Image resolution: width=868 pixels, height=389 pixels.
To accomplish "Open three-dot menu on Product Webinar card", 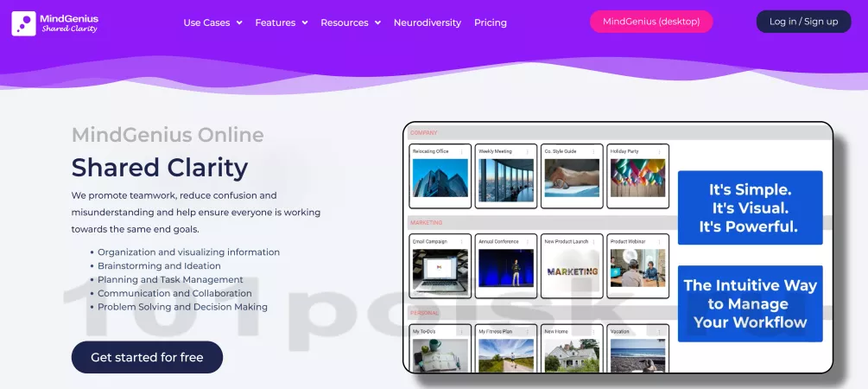I will [x=660, y=242].
